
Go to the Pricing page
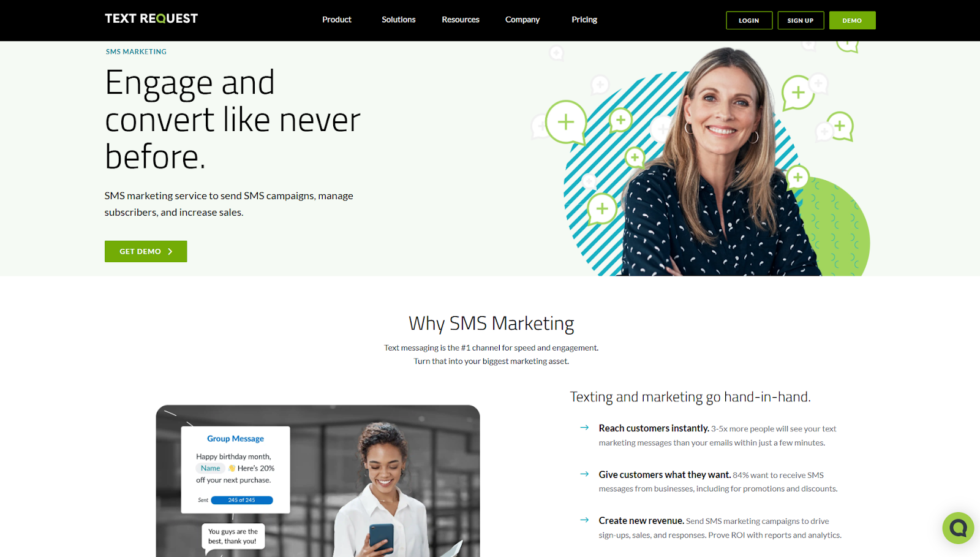coord(584,20)
